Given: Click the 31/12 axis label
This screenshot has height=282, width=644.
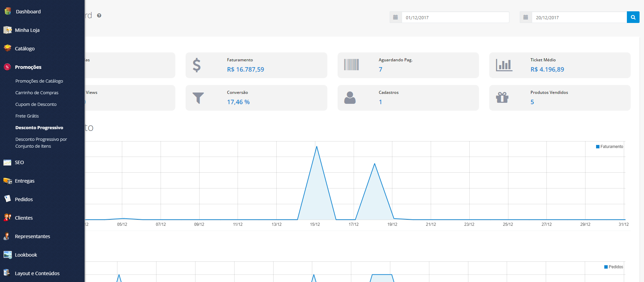Looking at the screenshot, I should (x=623, y=224).
